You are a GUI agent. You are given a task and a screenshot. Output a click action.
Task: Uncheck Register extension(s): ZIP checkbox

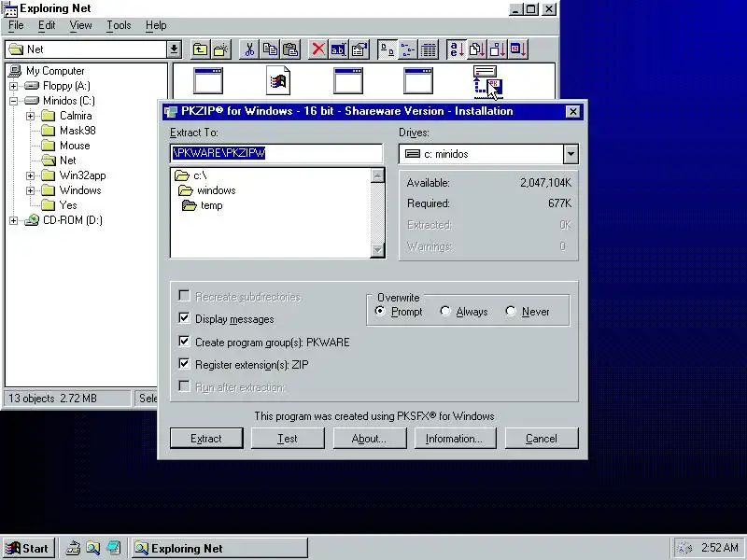pyautogui.click(x=184, y=364)
